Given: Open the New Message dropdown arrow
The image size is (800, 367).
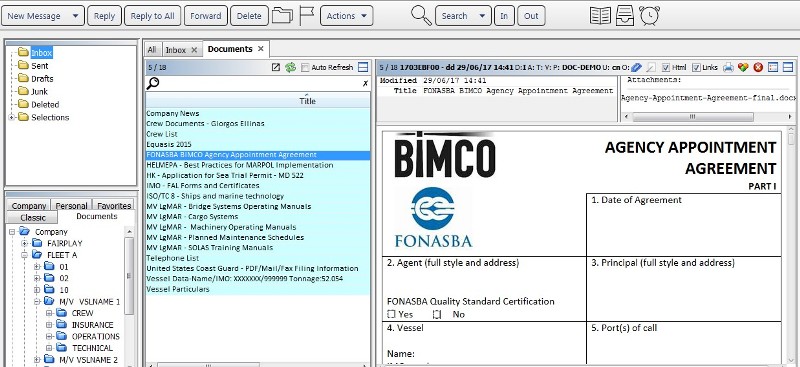Looking at the screenshot, I should 76,16.
